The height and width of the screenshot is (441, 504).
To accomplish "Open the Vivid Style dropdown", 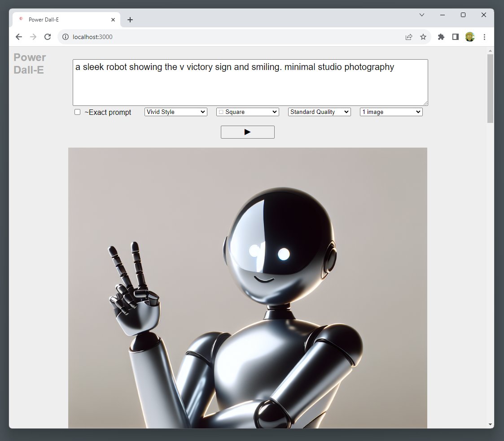I will click(x=175, y=112).
